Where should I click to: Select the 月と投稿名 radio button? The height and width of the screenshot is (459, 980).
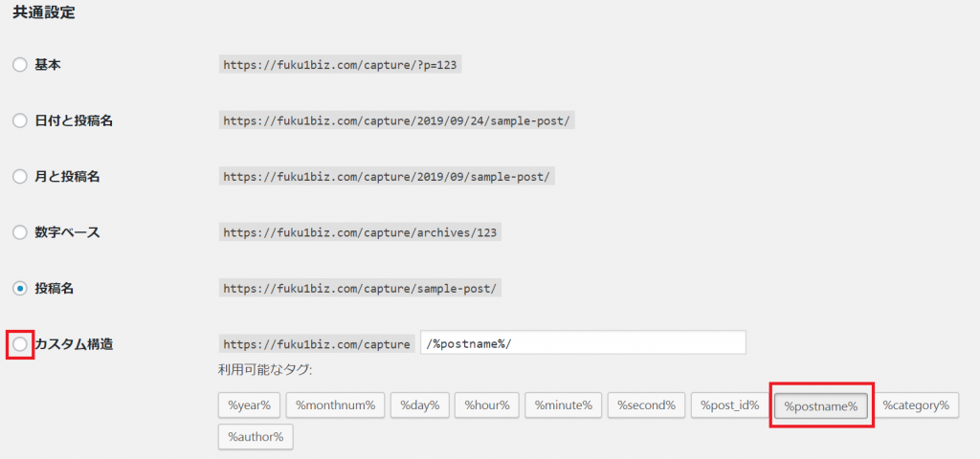pyautogui.click(x=20, y=177)
